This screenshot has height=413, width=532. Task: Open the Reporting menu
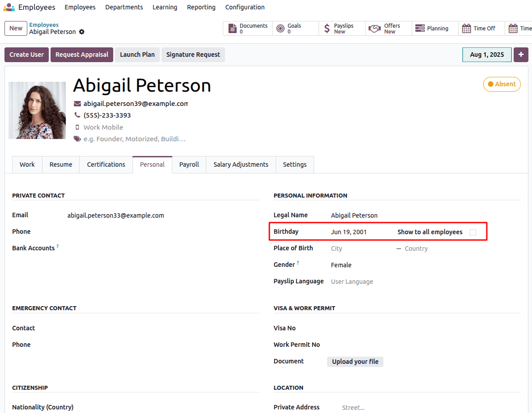click(201, 7)
